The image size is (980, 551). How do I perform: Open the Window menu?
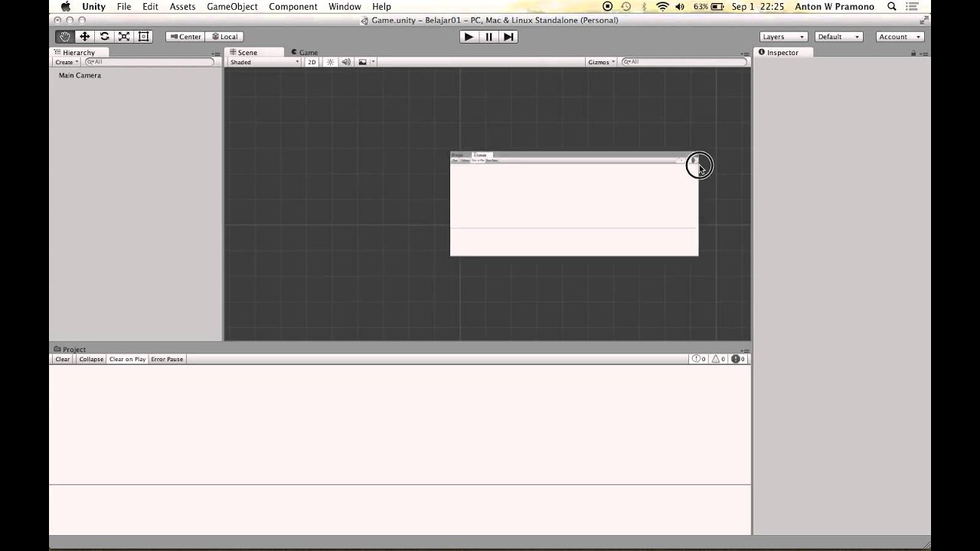345,7
